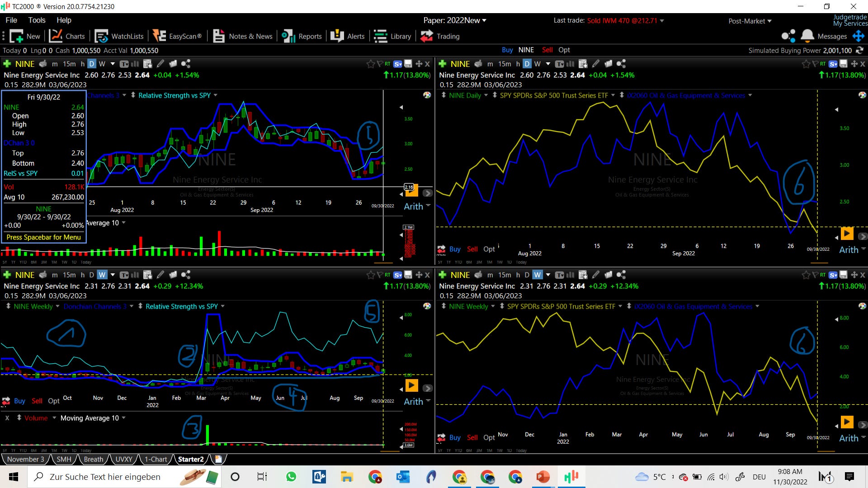Click the star favorite icon on top-left chart

coord(370,64)
